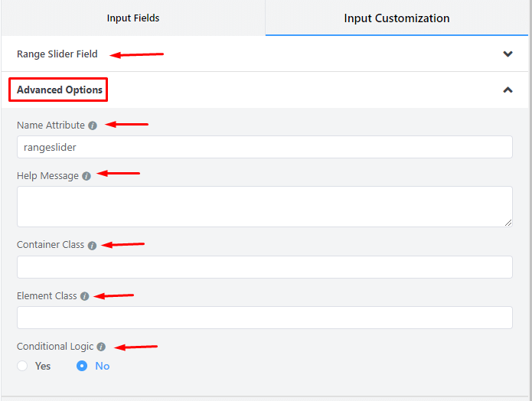
Task: Click inside the Help Message textarea
Action: pyautogui.click(x=264, y=206)
